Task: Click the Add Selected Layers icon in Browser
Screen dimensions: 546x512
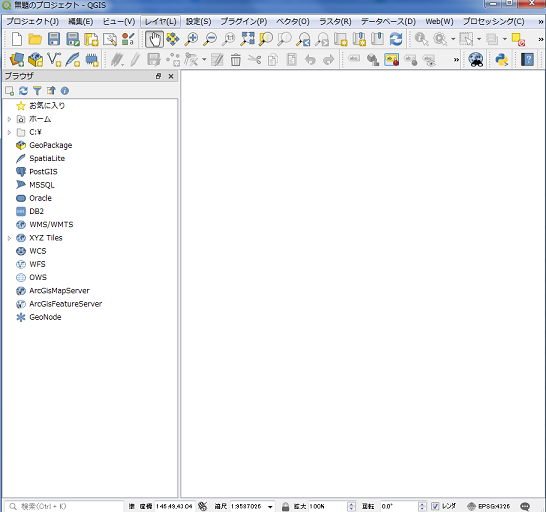Action: point(9,91)
